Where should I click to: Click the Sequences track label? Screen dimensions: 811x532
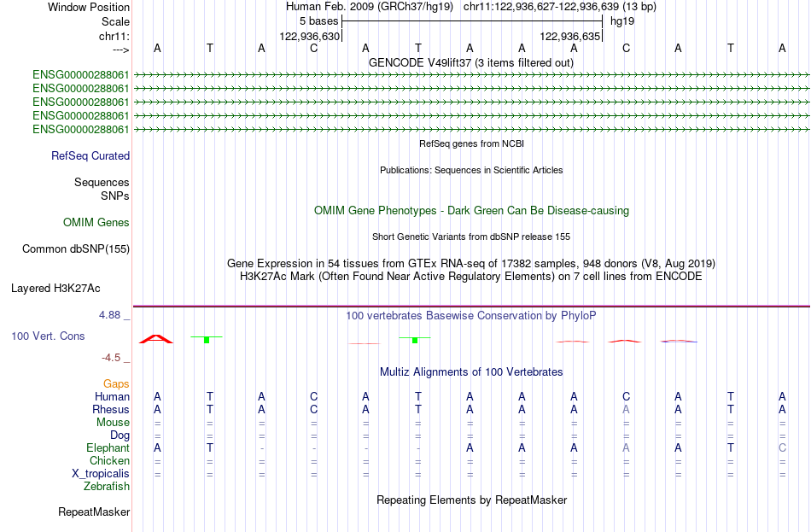coord(102,182)
